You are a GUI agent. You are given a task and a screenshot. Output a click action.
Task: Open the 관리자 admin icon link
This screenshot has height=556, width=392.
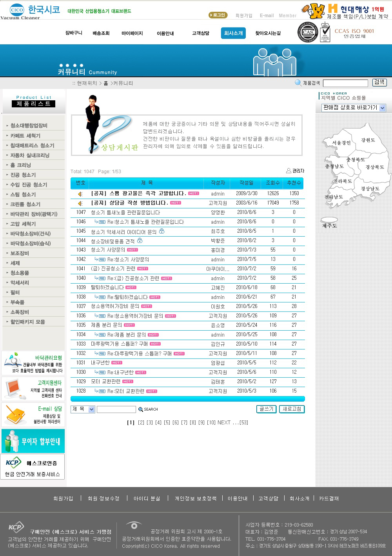[x=289, y=171]
